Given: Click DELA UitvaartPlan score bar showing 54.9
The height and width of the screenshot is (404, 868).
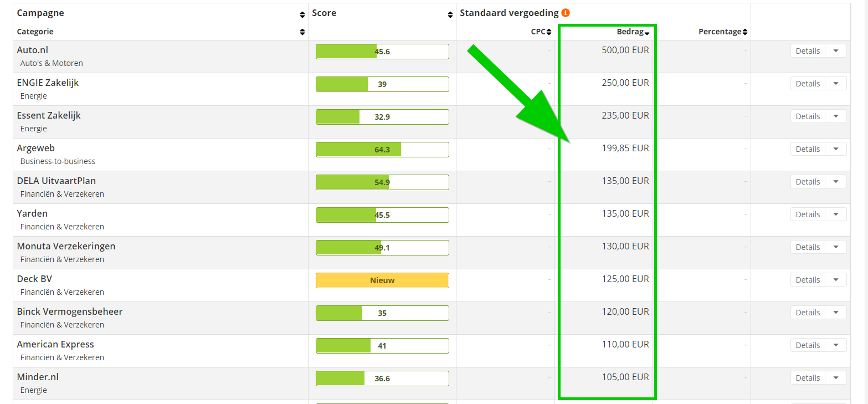Looking at the screenshot, I should [x=382, y=182].
